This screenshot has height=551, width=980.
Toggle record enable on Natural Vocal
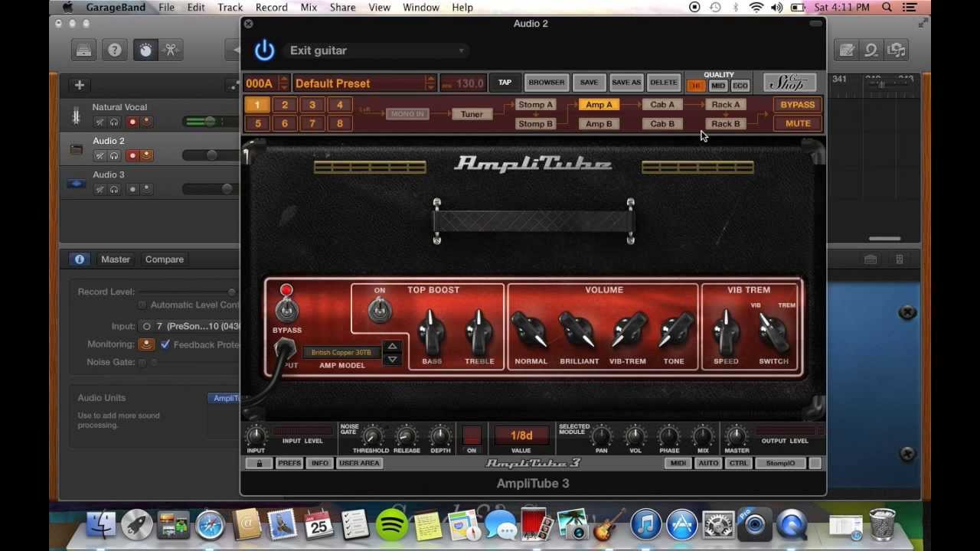132,122
